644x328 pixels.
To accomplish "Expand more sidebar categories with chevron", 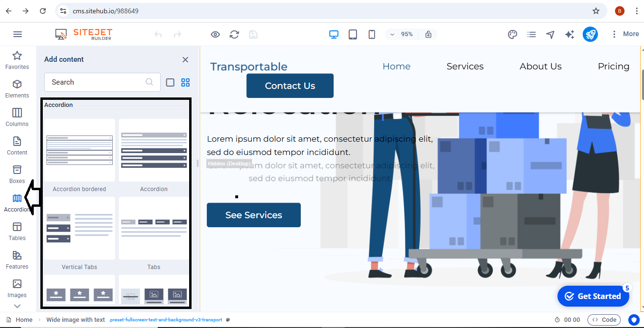I will 17,306.
